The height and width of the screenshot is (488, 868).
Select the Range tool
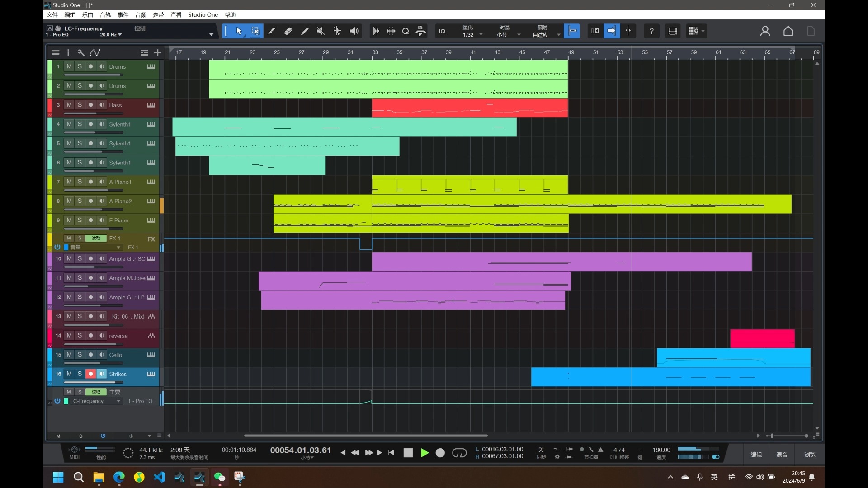pyautogui.click(x=255, y=31)
